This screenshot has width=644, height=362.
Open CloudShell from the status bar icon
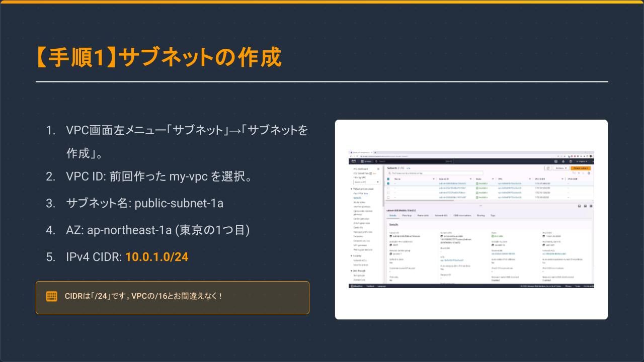pyautogui.click(x=352, y=286)
